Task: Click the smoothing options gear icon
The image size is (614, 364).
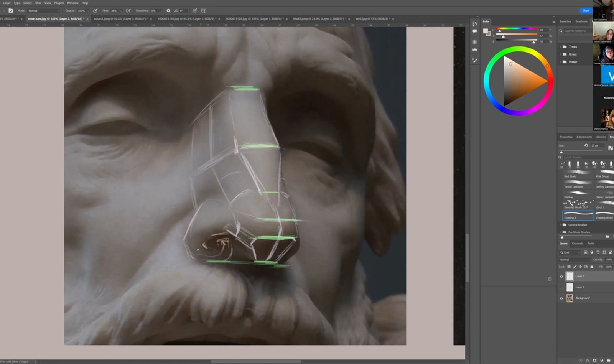Action: pos(168,11)
